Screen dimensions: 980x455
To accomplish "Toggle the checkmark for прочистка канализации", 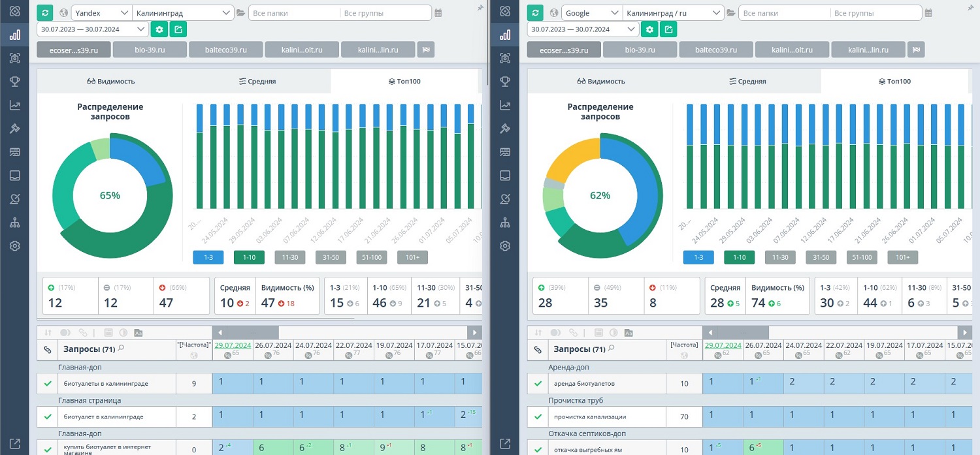I will (x=538, y=416).
